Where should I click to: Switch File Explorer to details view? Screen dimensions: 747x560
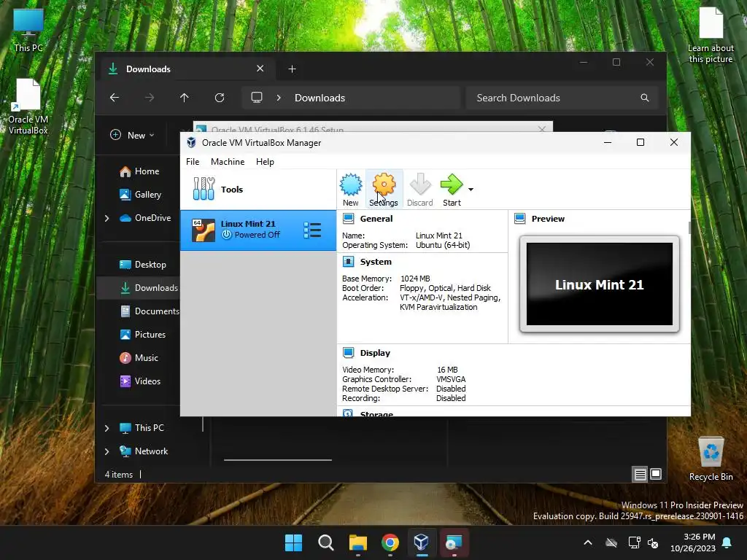pyautogui.click(x=640, y=474)
